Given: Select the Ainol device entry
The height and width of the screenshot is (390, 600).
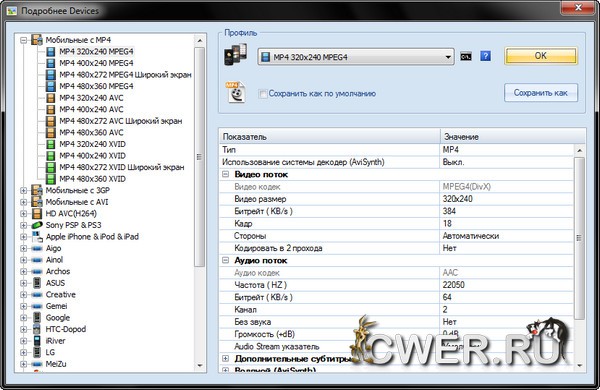Looking at the screenshot, I should tap(54, 259).
